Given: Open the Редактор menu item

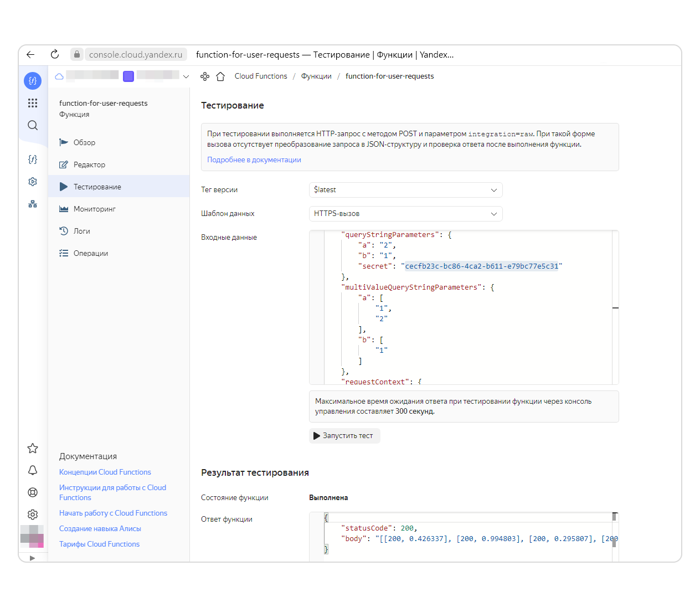Looking at the screenshot, I should (x=119, y=164).
